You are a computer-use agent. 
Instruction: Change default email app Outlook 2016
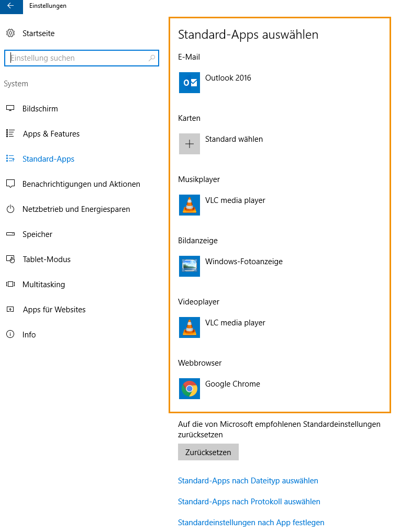pos(228,78)
